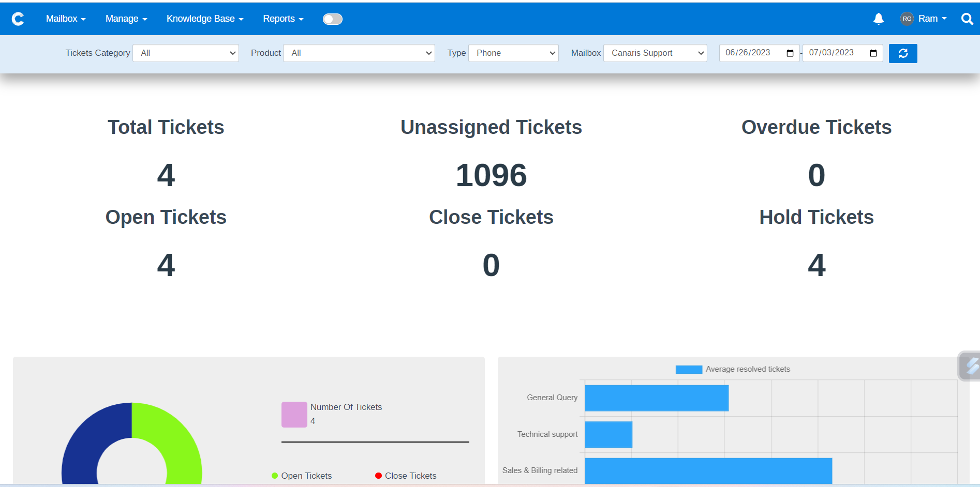980x487 pixels.
Task: Click the Hold Tickets heading
Action: [816, 217]
